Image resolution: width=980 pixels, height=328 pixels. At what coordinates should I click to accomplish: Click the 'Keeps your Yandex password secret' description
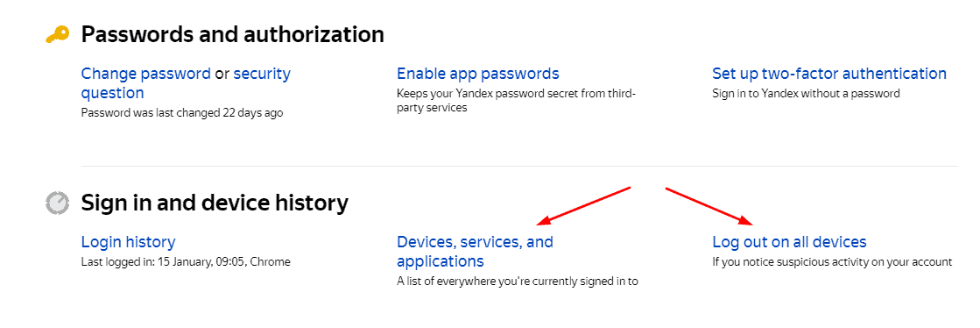pos(516,100)
